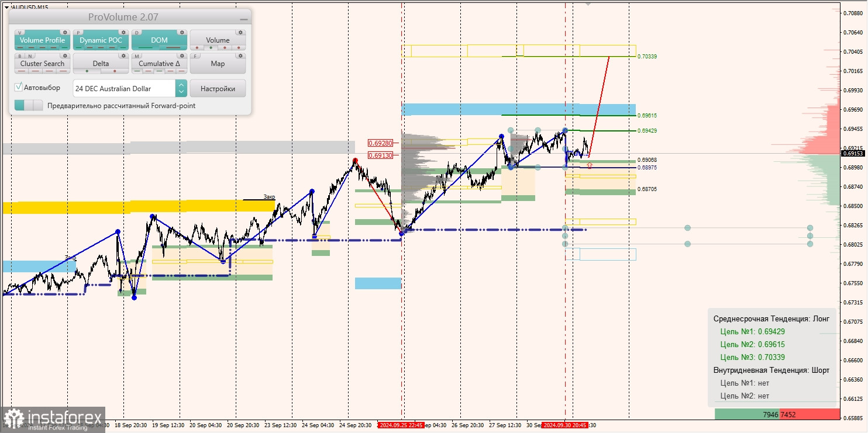Toggle the green-line segment under DOM
This screenshot has width=868, height=433.
coord(145,47)
